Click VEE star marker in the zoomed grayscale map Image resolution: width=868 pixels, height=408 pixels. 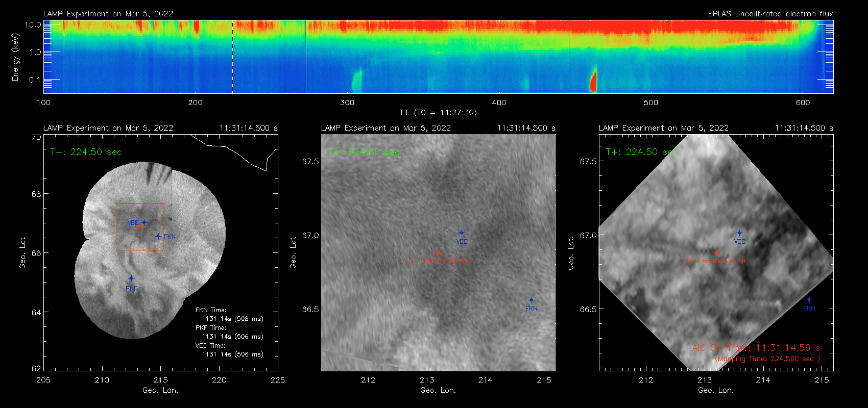coord(462,233)
